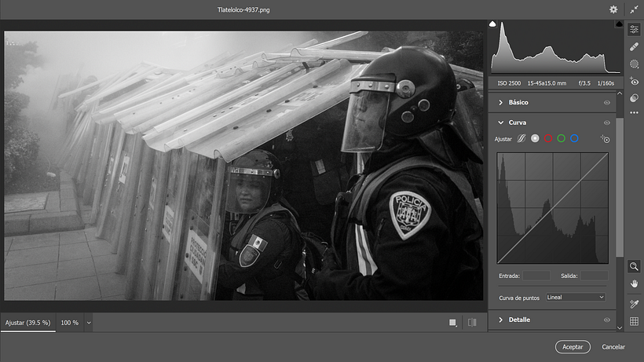Toggle visibility eye for Curva panel
Viewport: 644px width, 362px height.
607,122
